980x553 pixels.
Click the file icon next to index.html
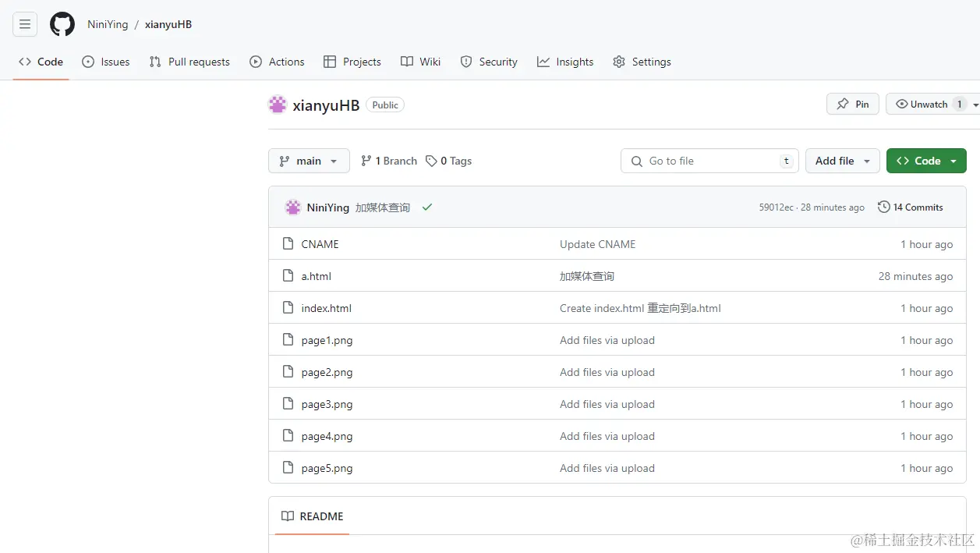288,308
